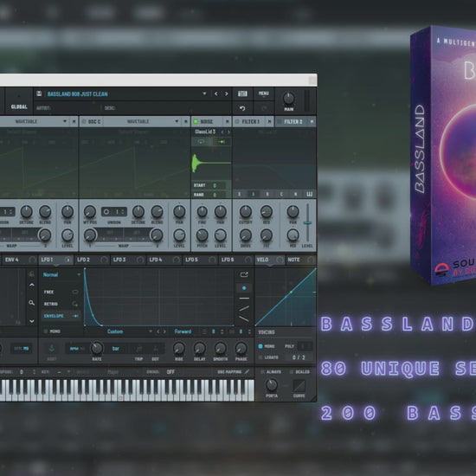476x476 pixels.
Task: Enable porta ALWAYS checkbox
Action: [262, 372]
